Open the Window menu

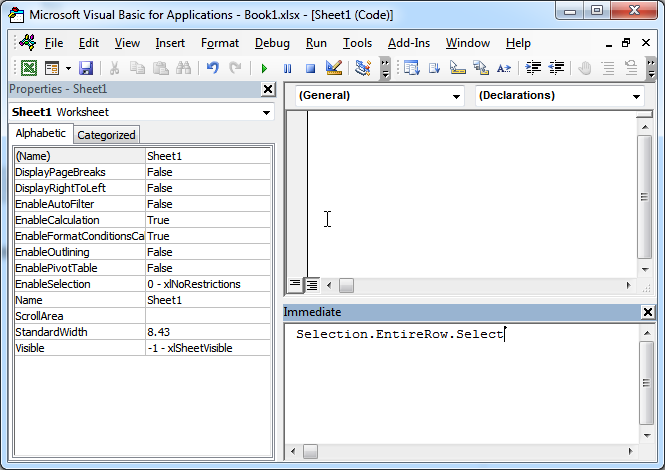click(x=468, y=43)
